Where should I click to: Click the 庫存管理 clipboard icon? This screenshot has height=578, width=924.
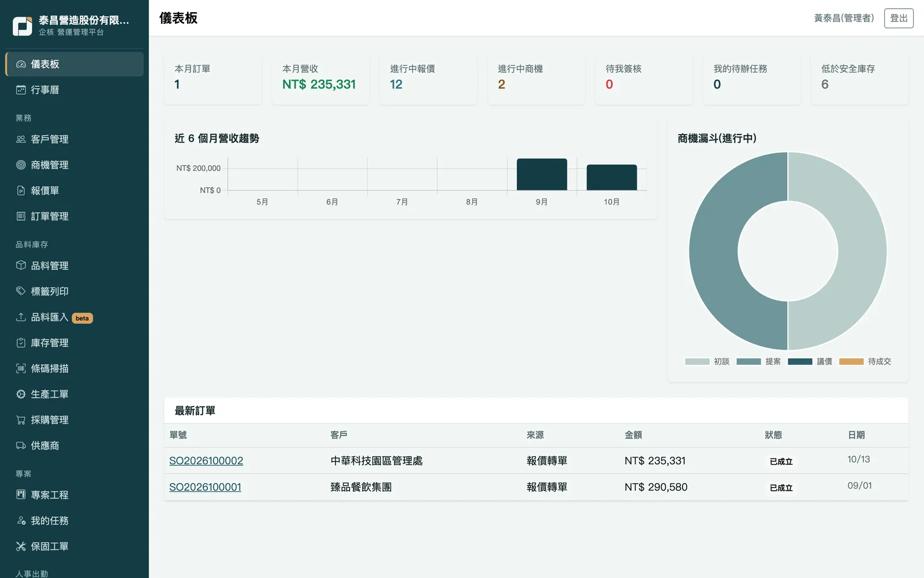21,343
